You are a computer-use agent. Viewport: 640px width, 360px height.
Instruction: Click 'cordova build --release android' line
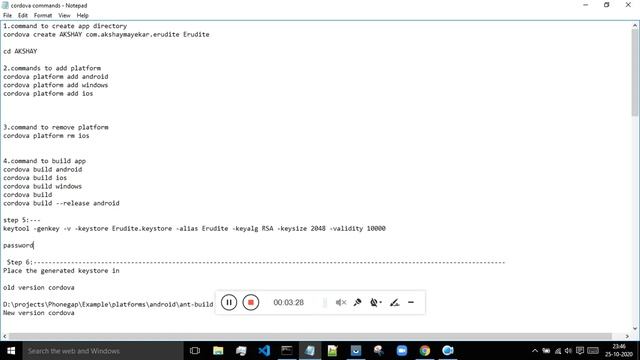[x=61, y=203]
